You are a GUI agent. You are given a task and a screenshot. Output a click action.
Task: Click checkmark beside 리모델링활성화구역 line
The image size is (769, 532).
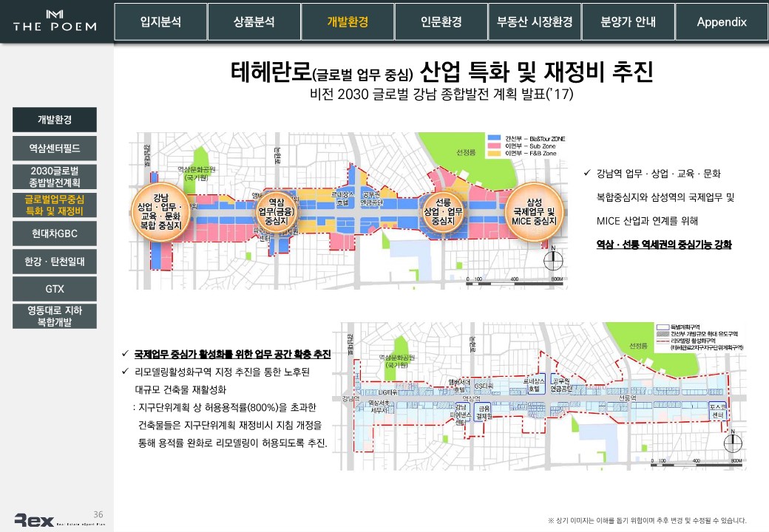click(x=126, y=371)
